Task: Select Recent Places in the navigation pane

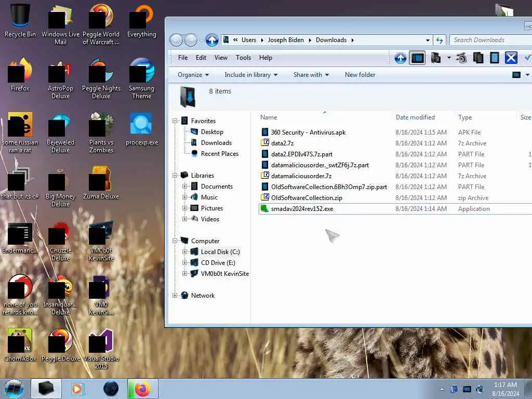Action: 220,154
